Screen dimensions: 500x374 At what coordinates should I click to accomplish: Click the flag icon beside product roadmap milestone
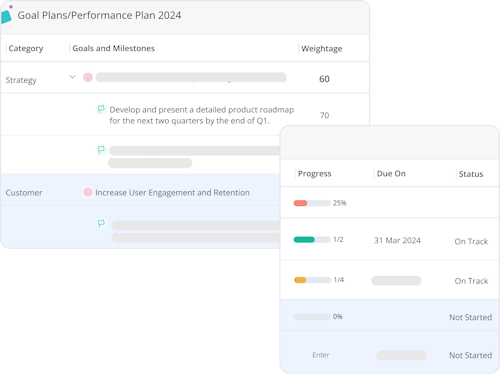pyautogui.click(x=101, y=109)
